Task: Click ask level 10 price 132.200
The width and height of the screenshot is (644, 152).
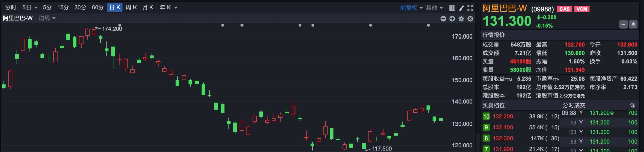Action: 502,116
